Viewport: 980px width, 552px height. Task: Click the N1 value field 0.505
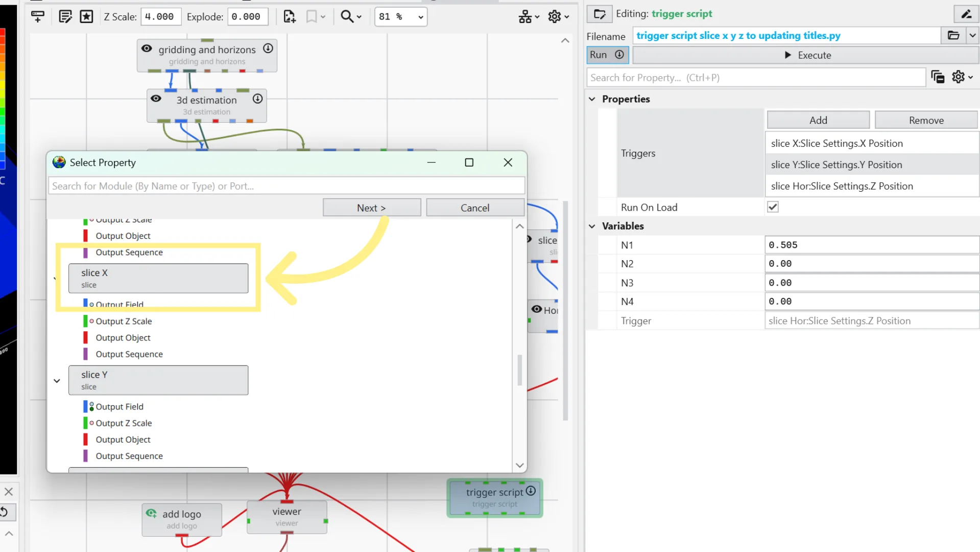coord(872,245)
